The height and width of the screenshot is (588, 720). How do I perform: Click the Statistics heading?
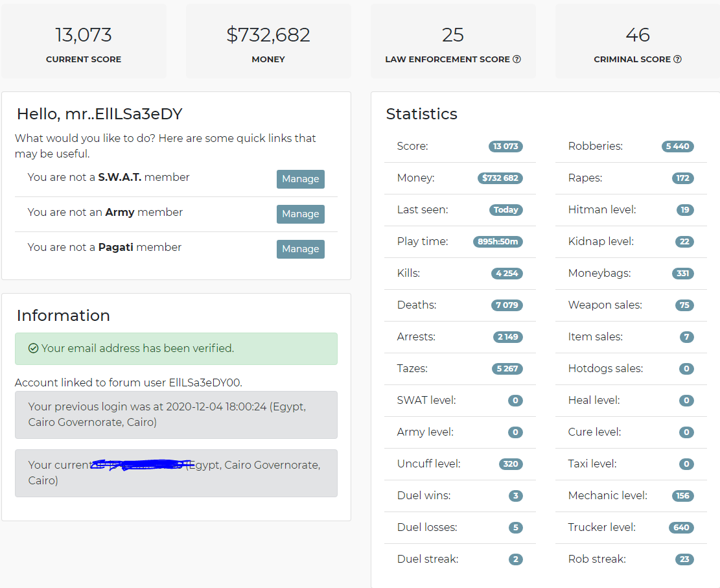coord(421,114)
